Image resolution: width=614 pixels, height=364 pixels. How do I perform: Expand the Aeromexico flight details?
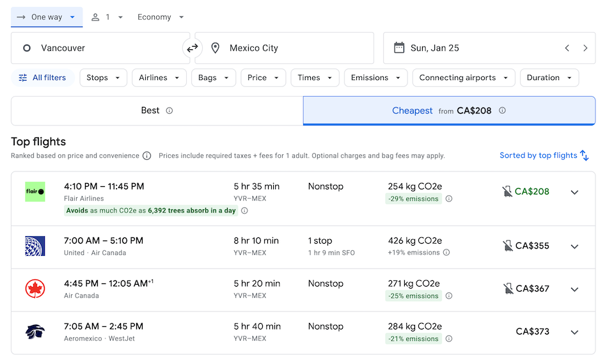tap(574, 332)
